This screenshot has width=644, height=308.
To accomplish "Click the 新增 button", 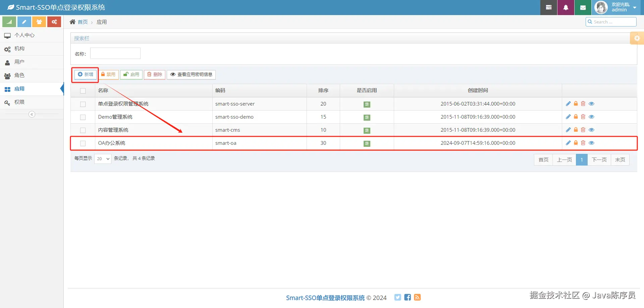I will point(86,74).
